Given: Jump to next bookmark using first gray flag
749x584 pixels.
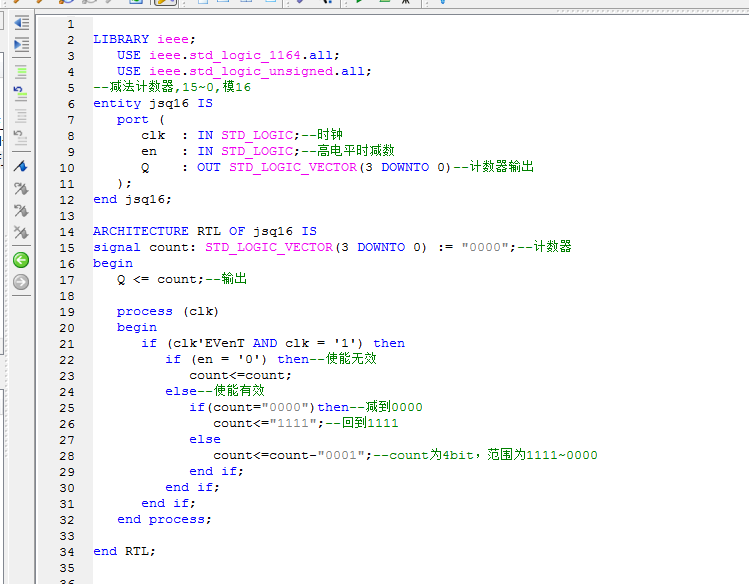Looking at the screenshot, I should coord(20,188).
